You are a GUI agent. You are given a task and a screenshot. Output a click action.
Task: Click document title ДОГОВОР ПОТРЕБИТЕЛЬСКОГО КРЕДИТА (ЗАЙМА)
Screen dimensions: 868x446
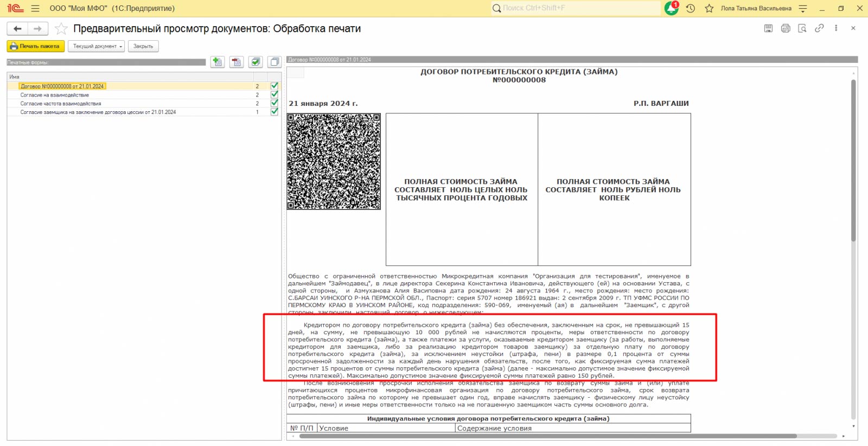tap(519, 72)
